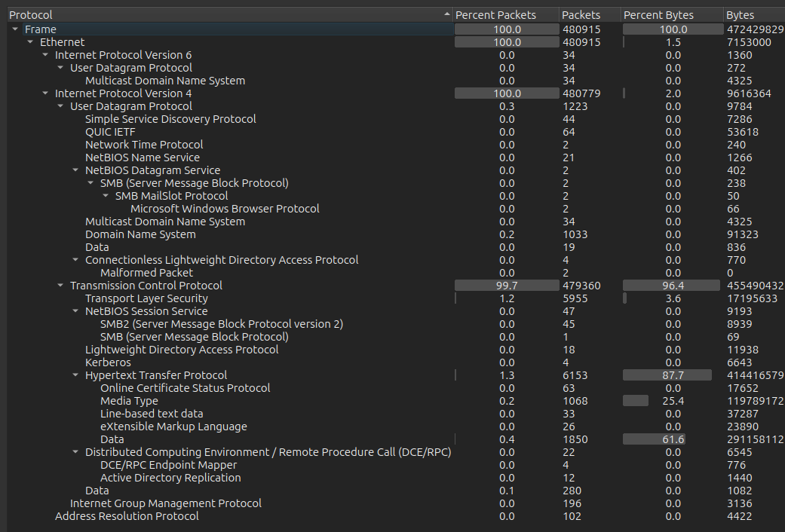785x532 pixels.
Task: Collapse Internet Protocol Version 6 branch arrow
Action: tap(45, 55)
